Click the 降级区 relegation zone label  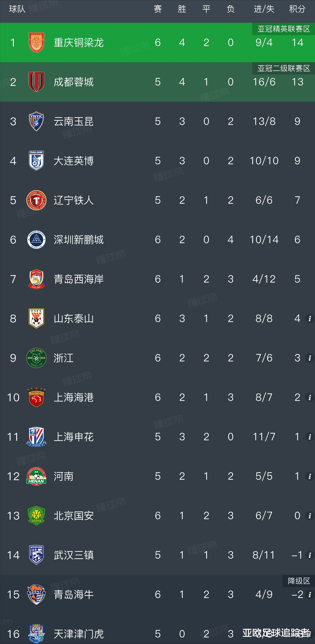[299, 580]
